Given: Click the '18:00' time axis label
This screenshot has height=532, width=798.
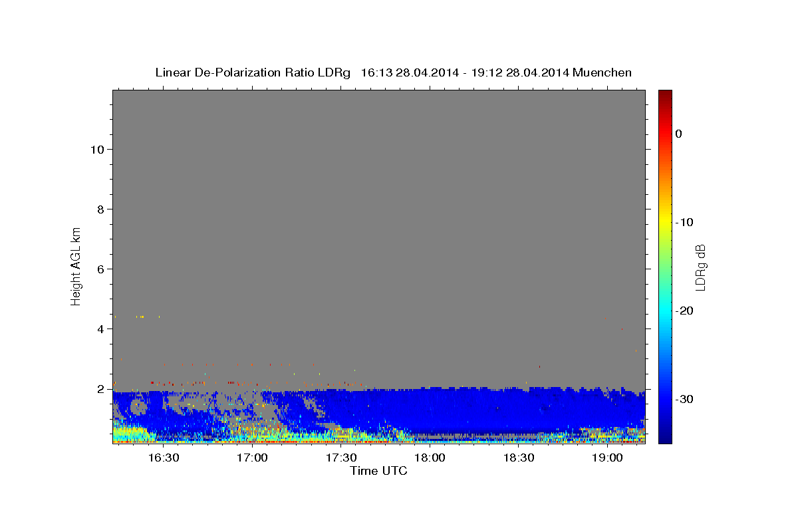Looking at the screenshot, I should pyautogui.click(x=430, y=458).
